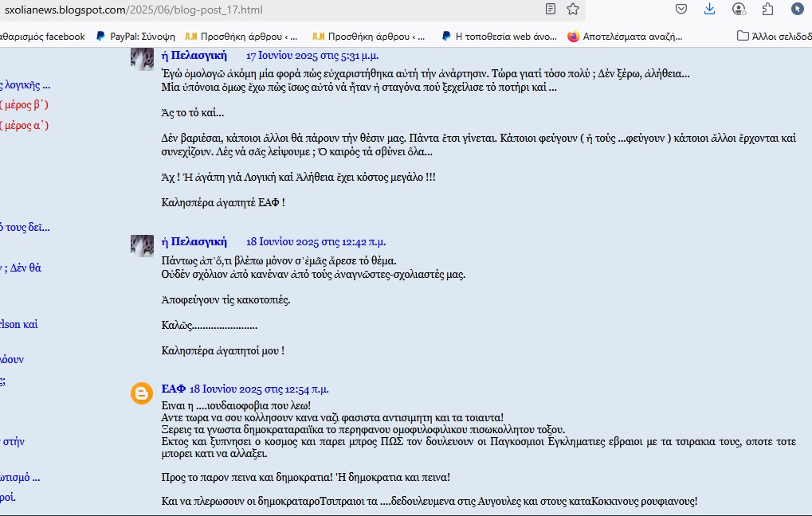Bookmark this page with star icon
Viewport: 812px width, 516px height.
coord(573,9)
